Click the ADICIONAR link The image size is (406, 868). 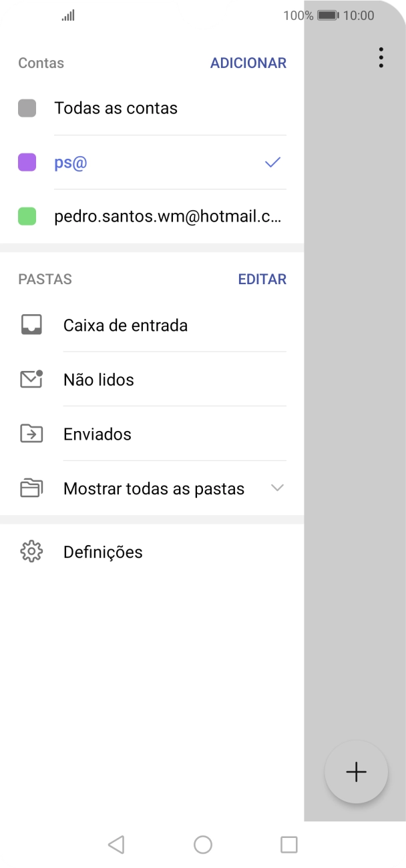coord(248,63)
